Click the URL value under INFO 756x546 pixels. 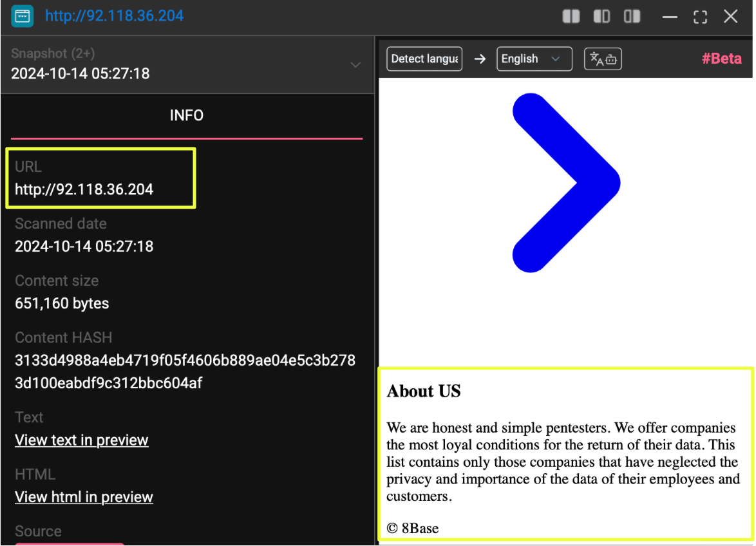click(84, 189)
